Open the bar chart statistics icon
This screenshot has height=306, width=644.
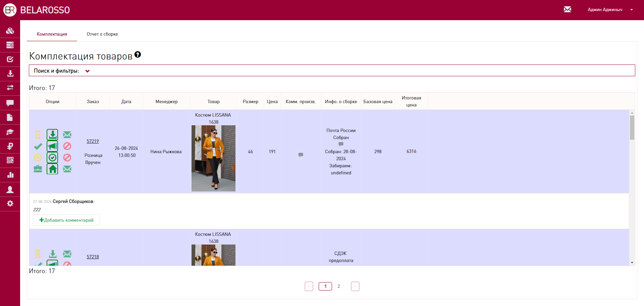10,175
